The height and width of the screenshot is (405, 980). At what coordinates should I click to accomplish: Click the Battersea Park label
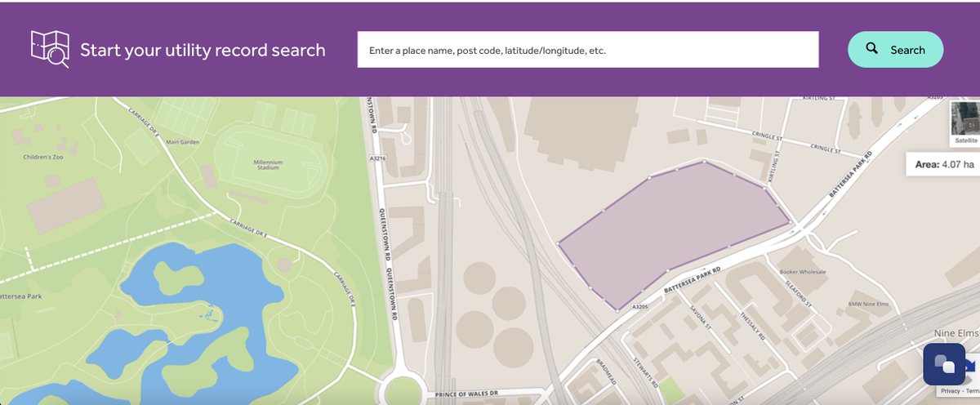click(x=19, y=296)
